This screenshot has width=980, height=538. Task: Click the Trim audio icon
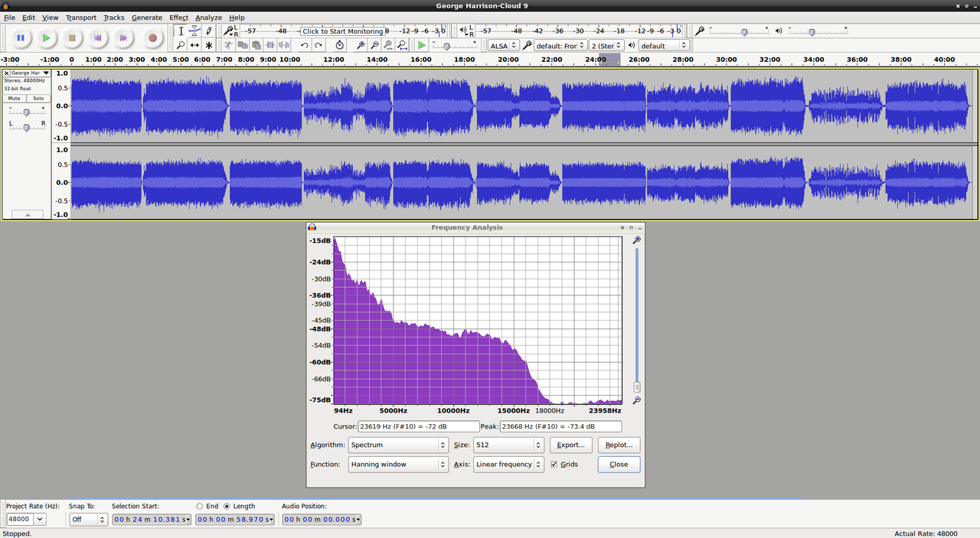(x=270, y=45)
